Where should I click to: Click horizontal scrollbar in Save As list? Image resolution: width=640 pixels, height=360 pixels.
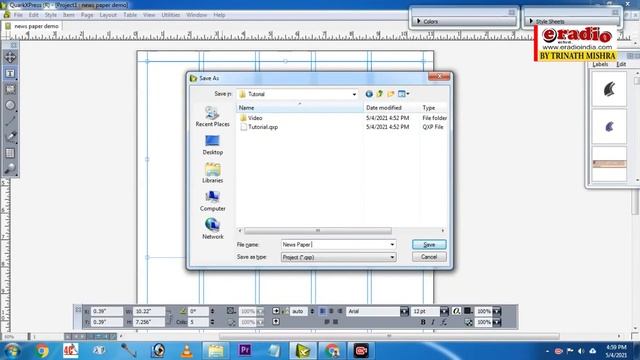pyautogui.click(x=318, y=231)
